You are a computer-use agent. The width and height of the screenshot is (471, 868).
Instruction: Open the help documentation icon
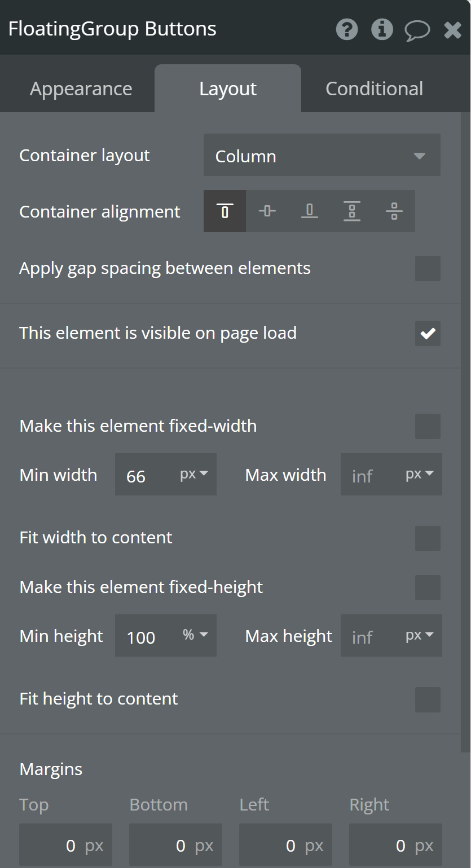pyautogui.click(x=346, y=29)
